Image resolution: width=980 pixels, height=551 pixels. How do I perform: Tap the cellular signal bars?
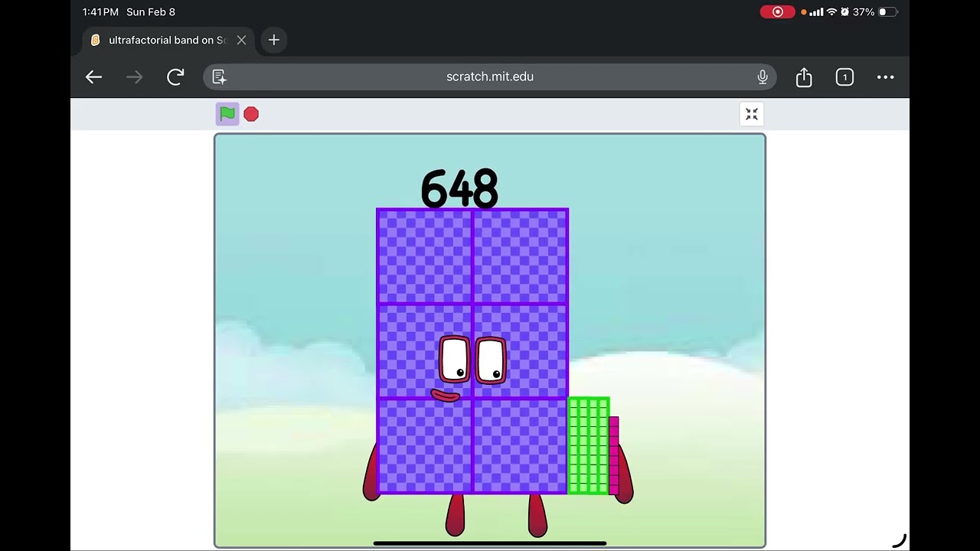pyautogui.click(x=816, y=12)
